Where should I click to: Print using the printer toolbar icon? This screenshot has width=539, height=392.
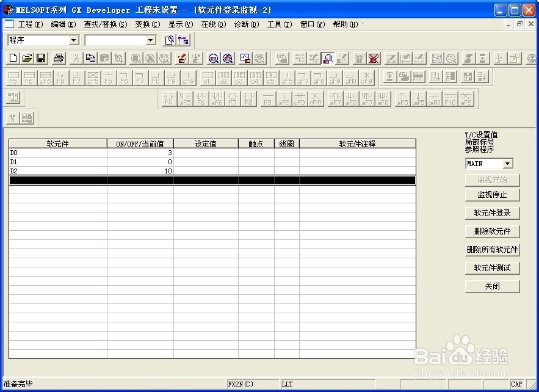point(59,58)
